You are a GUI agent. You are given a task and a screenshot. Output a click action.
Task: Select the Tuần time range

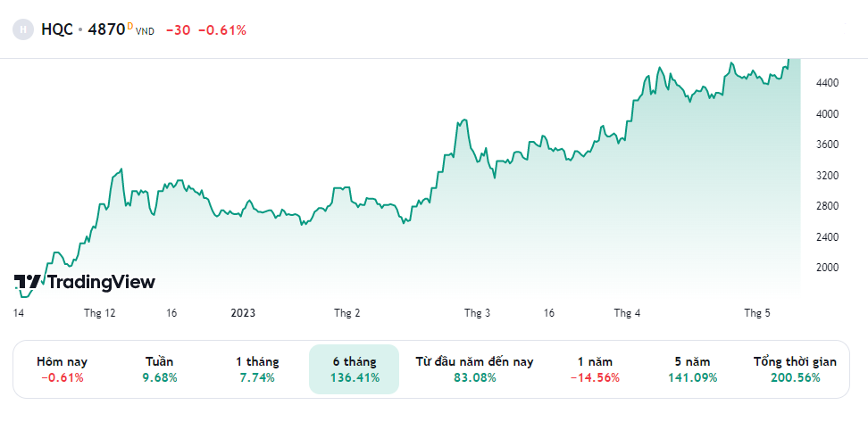160,369
